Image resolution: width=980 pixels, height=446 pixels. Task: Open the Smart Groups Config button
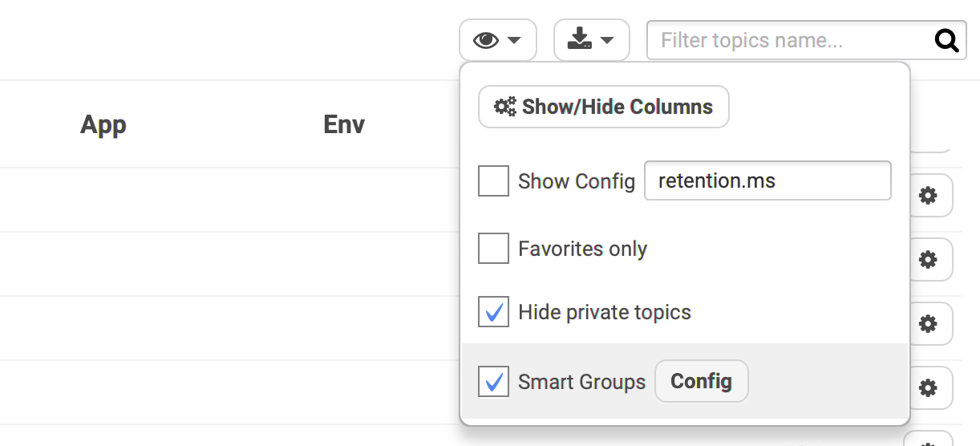(702, 381)
